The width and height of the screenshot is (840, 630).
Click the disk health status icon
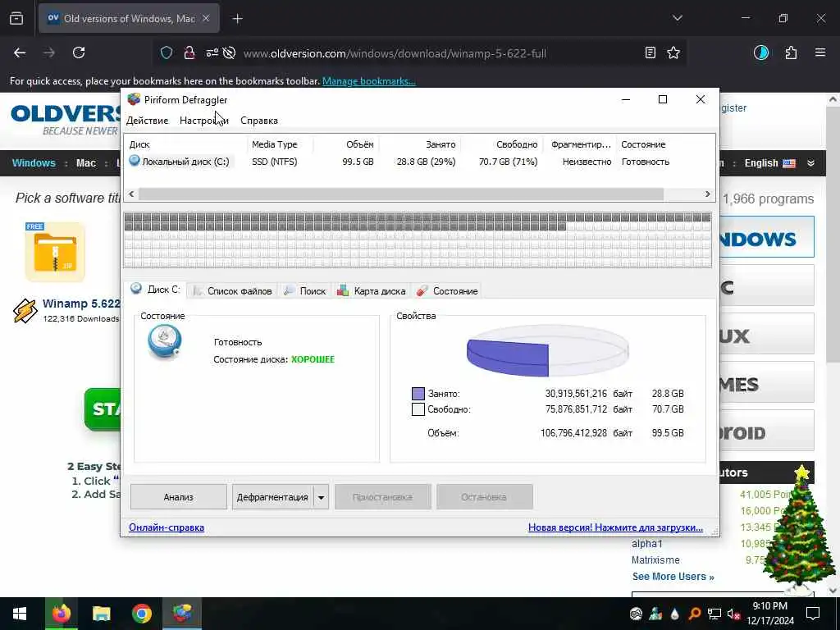coord(164,343)
